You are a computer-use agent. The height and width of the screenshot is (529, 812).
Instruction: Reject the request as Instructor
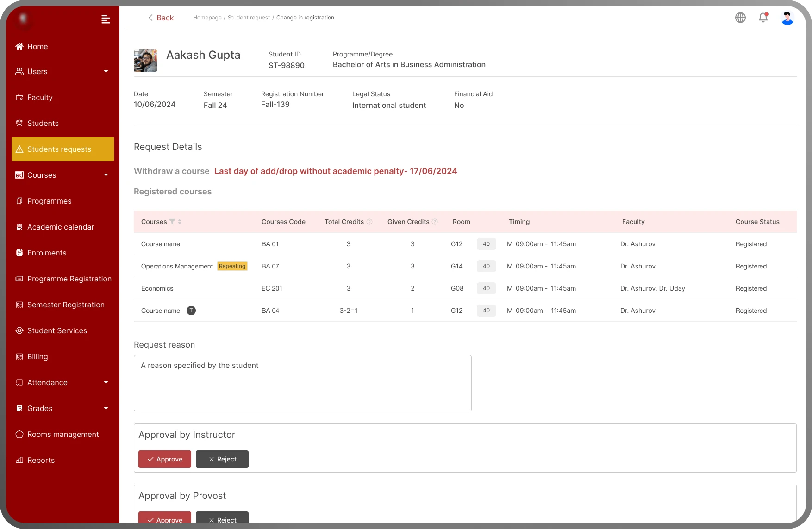(222, 459)
